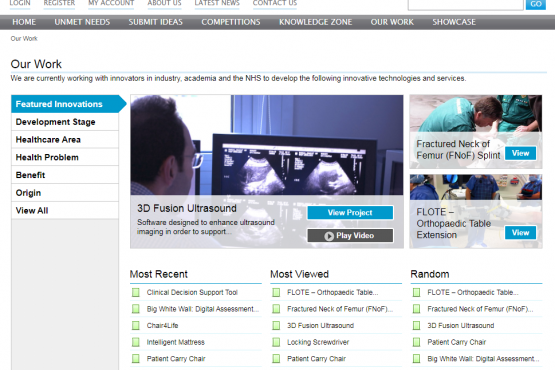Open the FLOTE Orthopaedic Table Extension thumbnail
This screenshot has width=555, height=370.
[x=476, y=211]
